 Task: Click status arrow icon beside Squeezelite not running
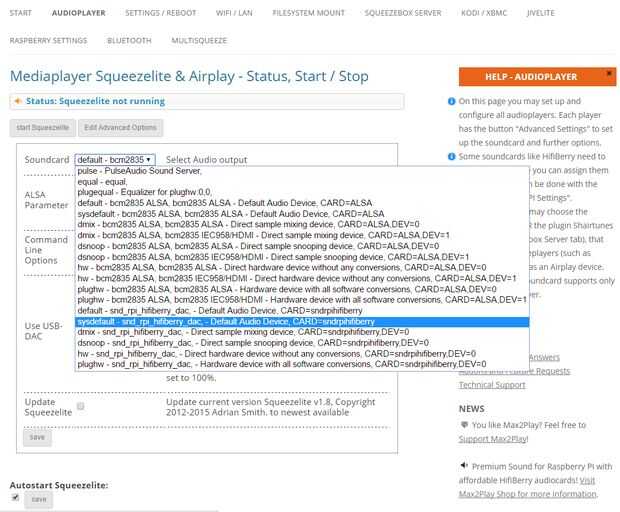pyautogui.click(x=18, y=101)
